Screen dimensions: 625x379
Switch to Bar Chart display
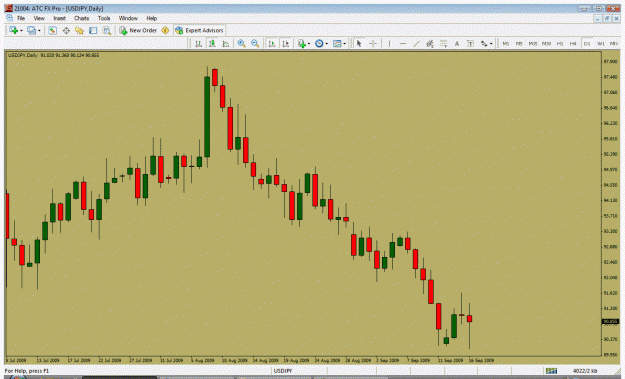[x=198, y=43]
